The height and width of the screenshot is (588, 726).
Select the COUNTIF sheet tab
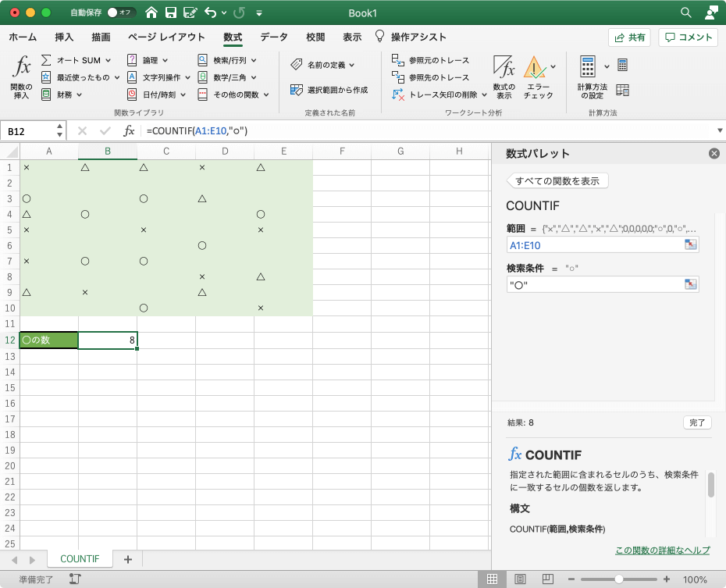point(80,559)
